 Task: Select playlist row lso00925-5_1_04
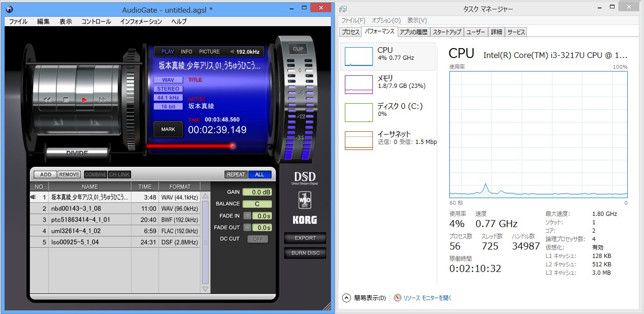(115, 242)
